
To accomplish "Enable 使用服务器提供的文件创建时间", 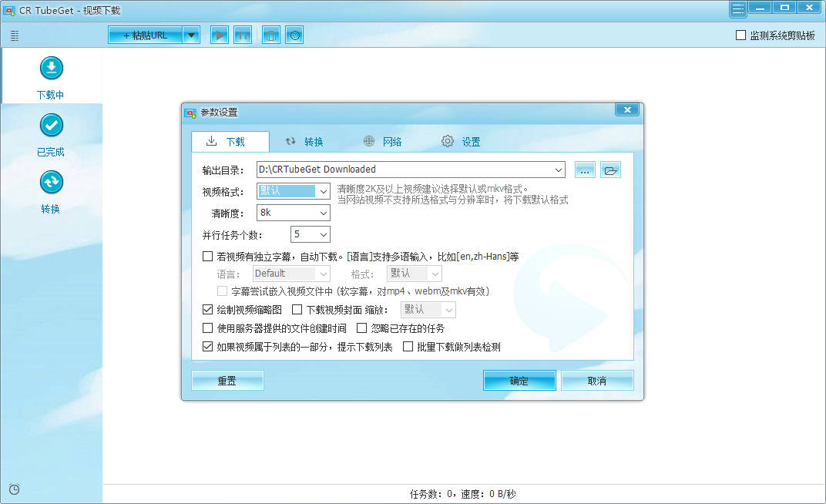I will [x=207, y=328].
